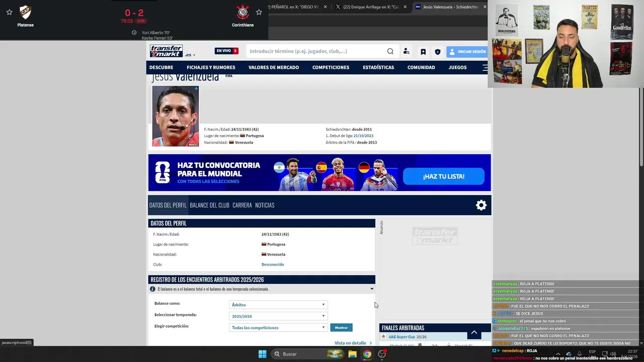Open the FICHAJES Y RUMORES menu

pyautogui.click(x=211, y=67)
